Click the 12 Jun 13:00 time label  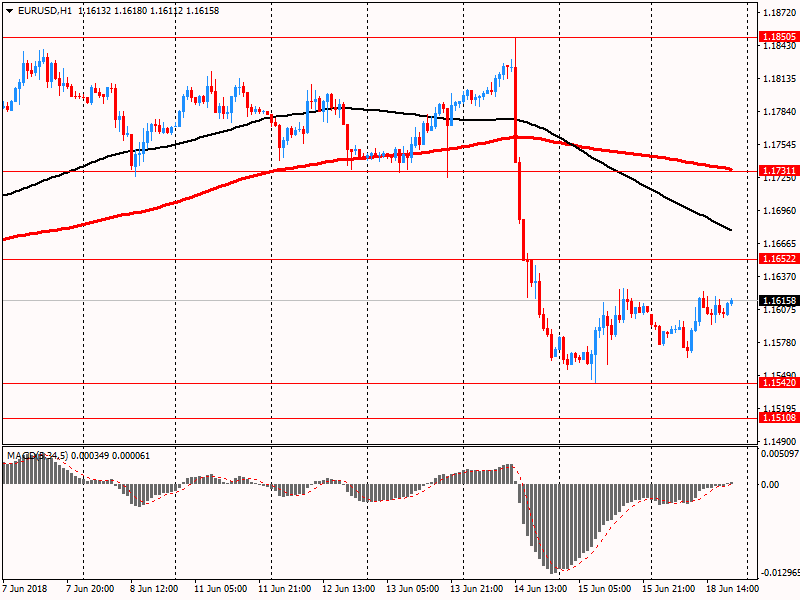[x=349, y=589]
